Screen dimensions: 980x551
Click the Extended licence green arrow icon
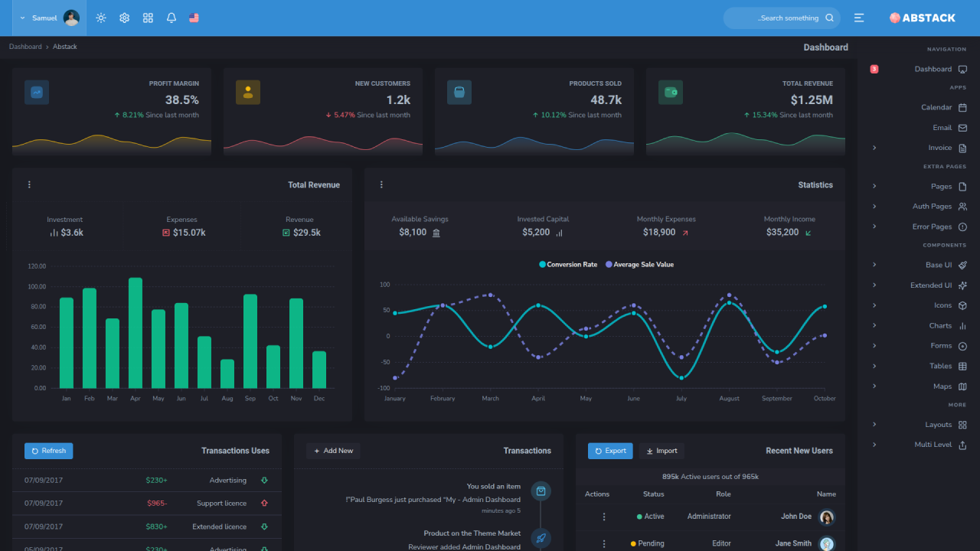264,527
